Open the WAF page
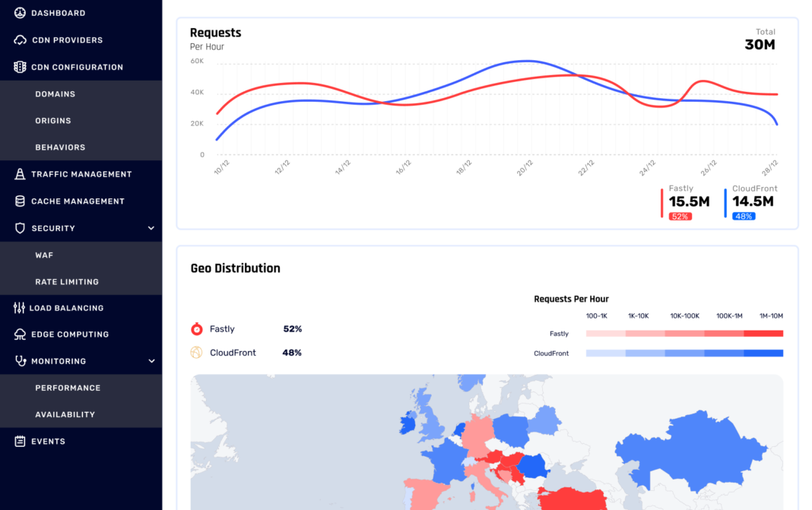The width and height of the screenshot is (812, 510). click(x=44, y=255)
